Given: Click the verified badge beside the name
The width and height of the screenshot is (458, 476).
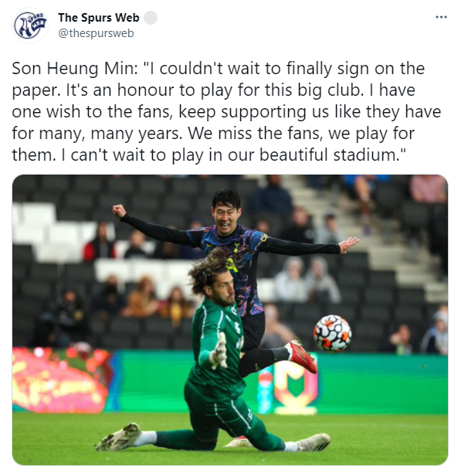Looking at the screenshot, I should pyautogui.click(x=151, y=18).
